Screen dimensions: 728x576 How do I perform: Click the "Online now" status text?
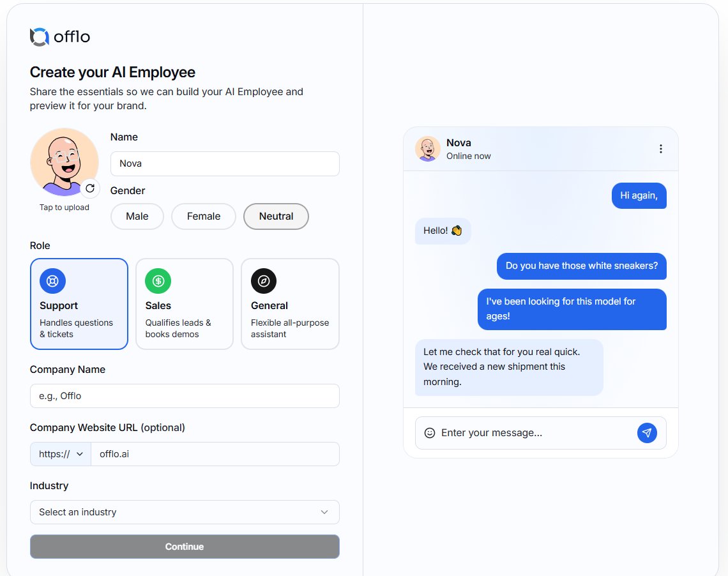(x=469, y=156)
